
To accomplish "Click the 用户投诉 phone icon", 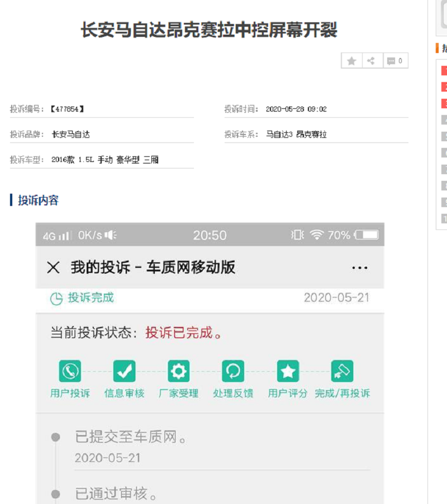I will (x=70, y=371).
